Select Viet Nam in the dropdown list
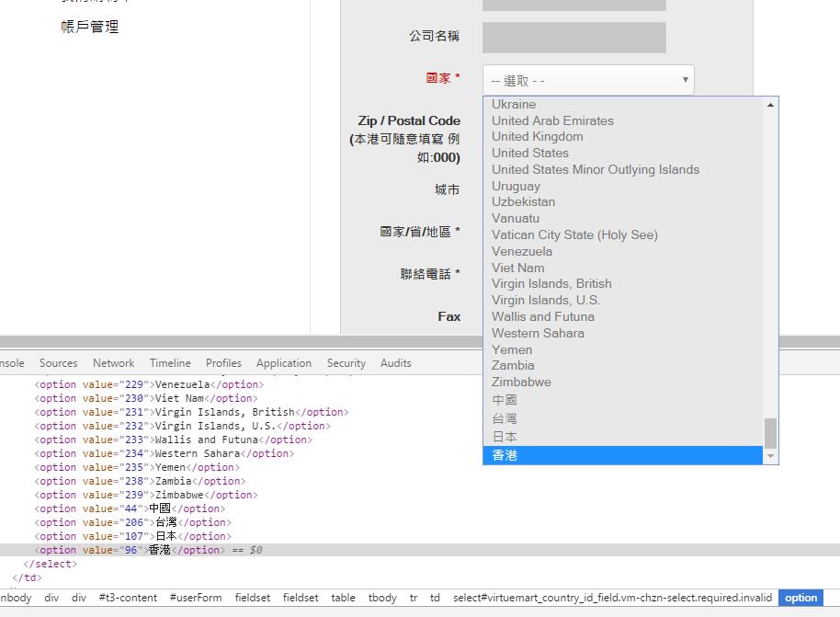The image size is (840, 617). tap(622, 268)
